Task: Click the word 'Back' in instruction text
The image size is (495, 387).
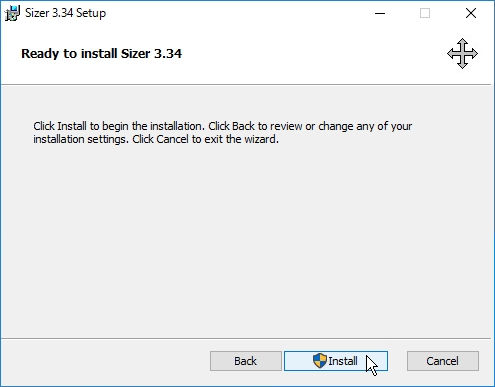Action: pos(243,126)
